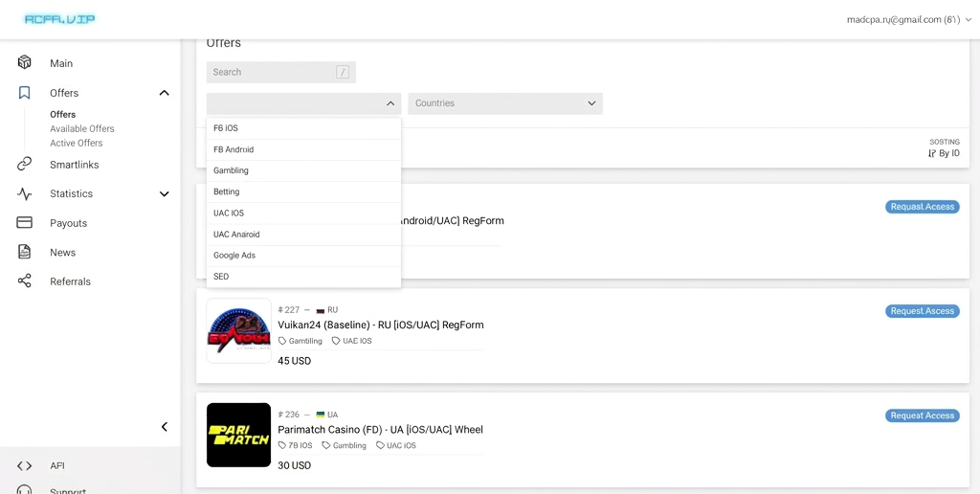Image resolution: width=980 pixels, height=494 pixels.
Task: Select Google Ads from the dropdown
Action: pos(303,256)
